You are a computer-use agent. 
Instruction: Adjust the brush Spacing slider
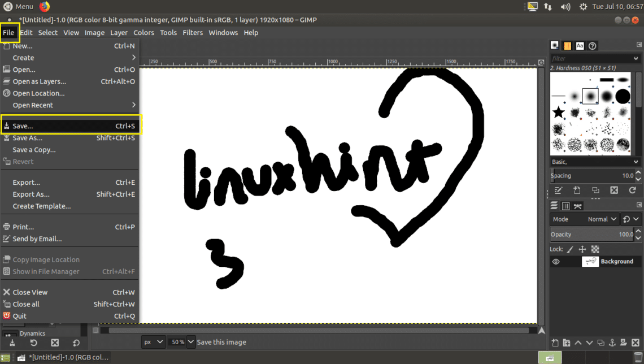coord(592,175)
